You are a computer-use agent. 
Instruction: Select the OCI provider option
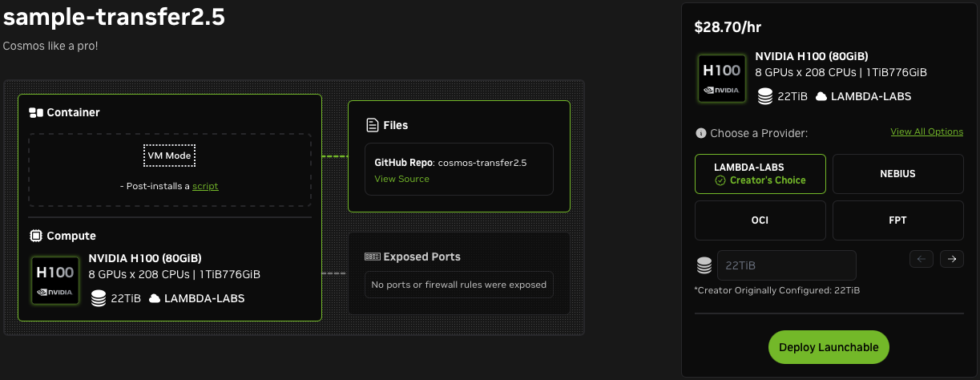760,220
